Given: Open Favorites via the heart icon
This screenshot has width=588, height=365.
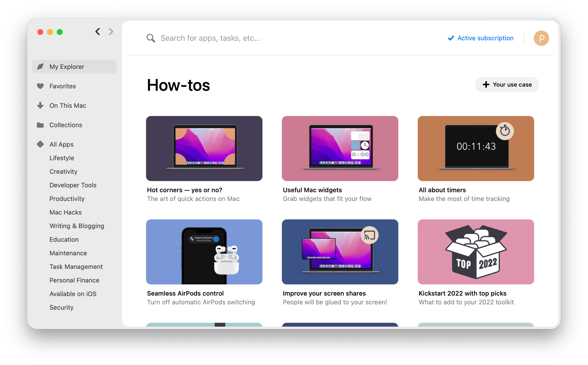Looking at the screenshot, I should [x=40, y=86].
